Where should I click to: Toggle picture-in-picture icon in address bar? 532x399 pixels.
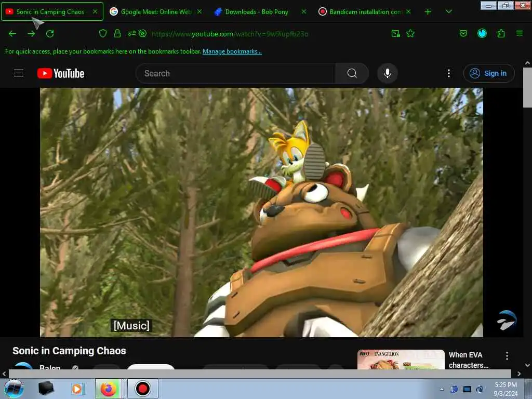click(x=395, y=33)
